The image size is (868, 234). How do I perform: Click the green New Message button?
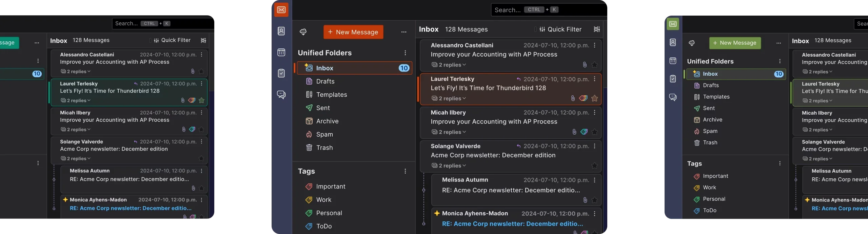pyautogui.click(x=735, y=43)
